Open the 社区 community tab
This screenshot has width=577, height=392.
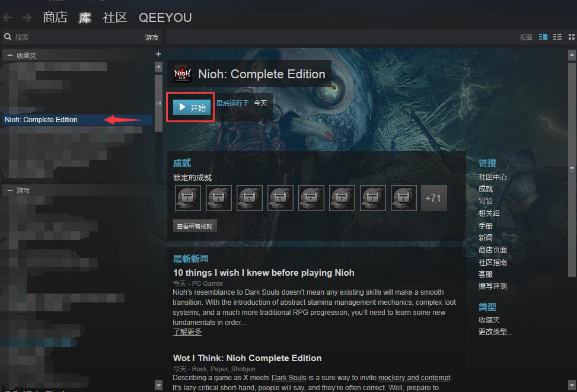(x=115, y=17)
